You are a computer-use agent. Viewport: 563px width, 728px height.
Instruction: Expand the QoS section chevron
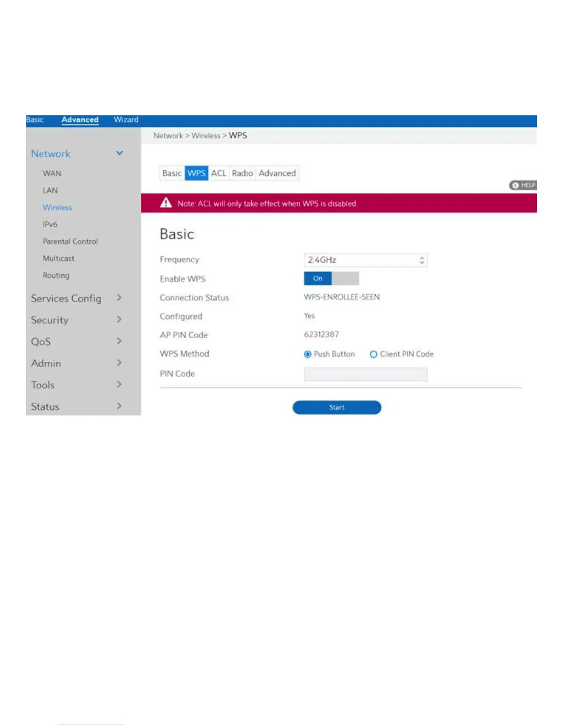tap(119, 341)
